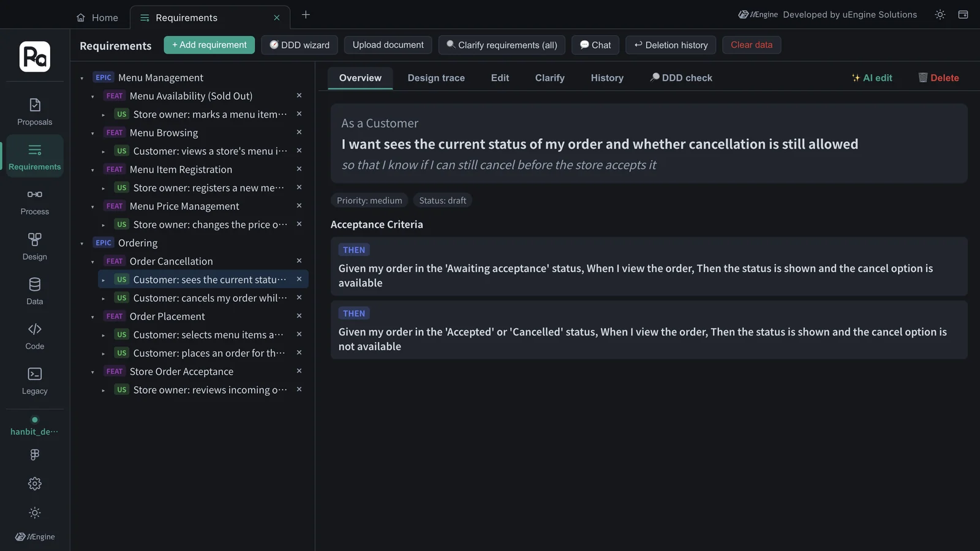This screenshot has width=980, height=551.
Task: Collapse the Menu Availability (Sold Out) feature
Action: pyautogui.click(x=93, y=97)
